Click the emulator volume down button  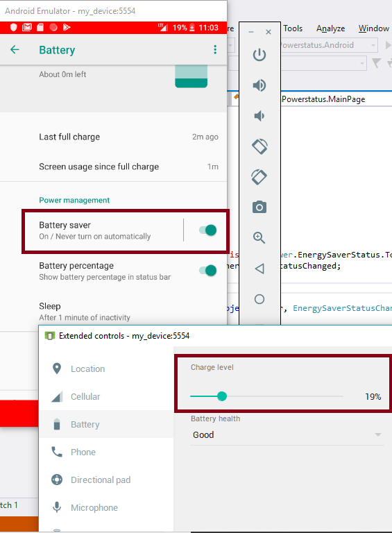(x=259, y=116)
